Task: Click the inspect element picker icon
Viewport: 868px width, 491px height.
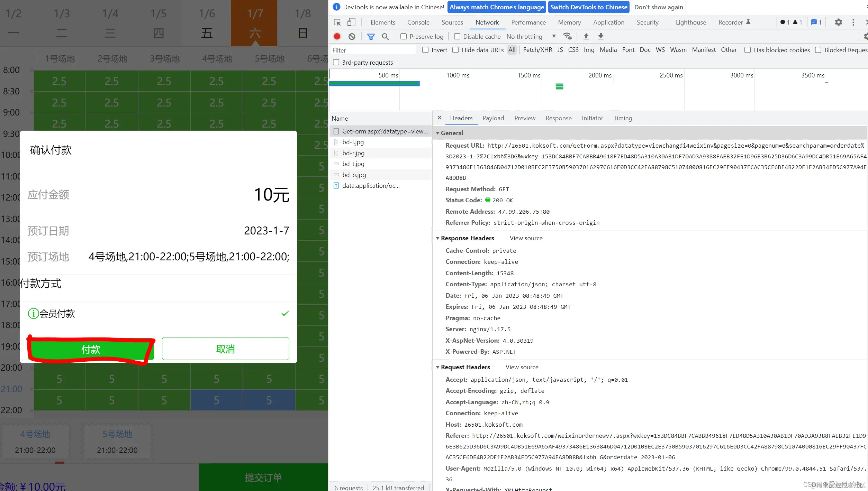Action: click(x=337, y=22)
